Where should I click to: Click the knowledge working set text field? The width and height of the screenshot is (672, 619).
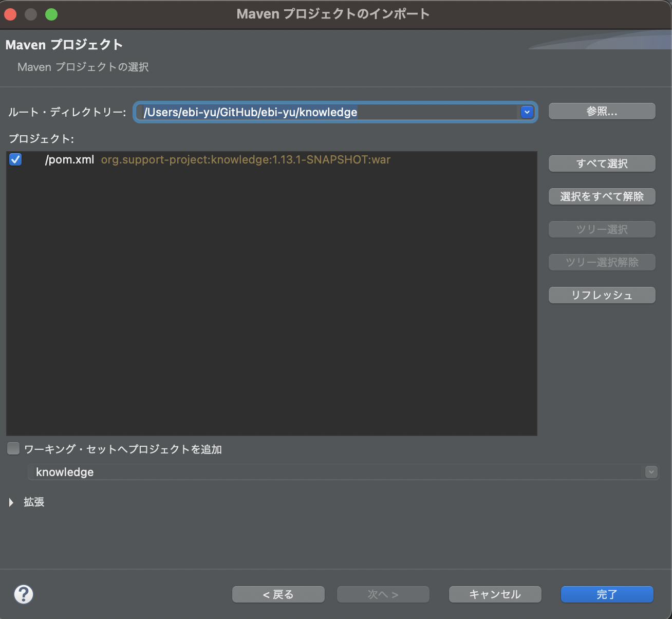click(x=206, y=472)
